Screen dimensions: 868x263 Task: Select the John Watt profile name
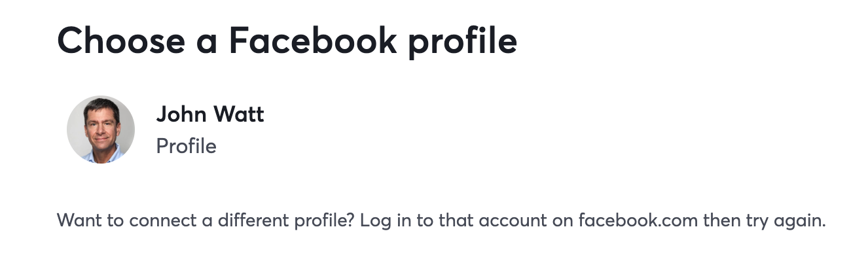(x=210, y=114)
